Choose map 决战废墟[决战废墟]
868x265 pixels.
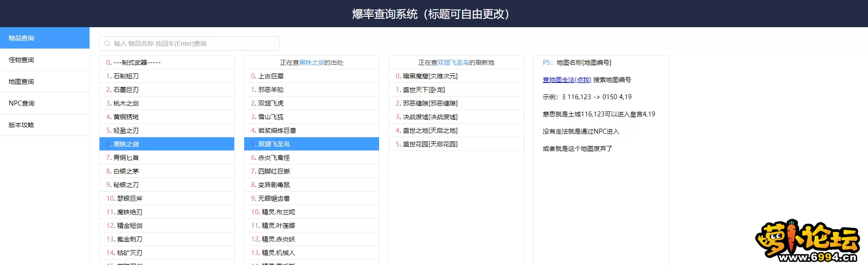click(430, 117)
